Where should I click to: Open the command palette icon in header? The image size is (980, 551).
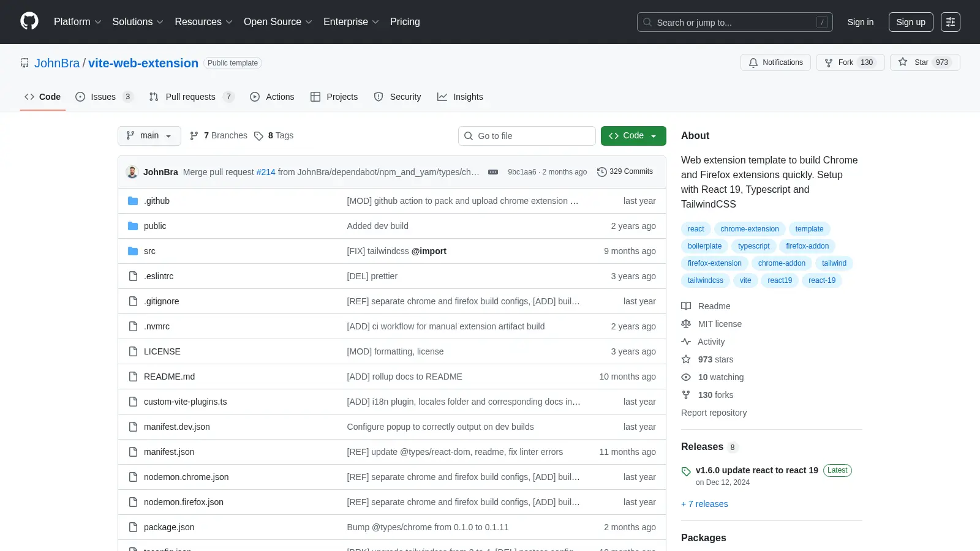point(951,22)
